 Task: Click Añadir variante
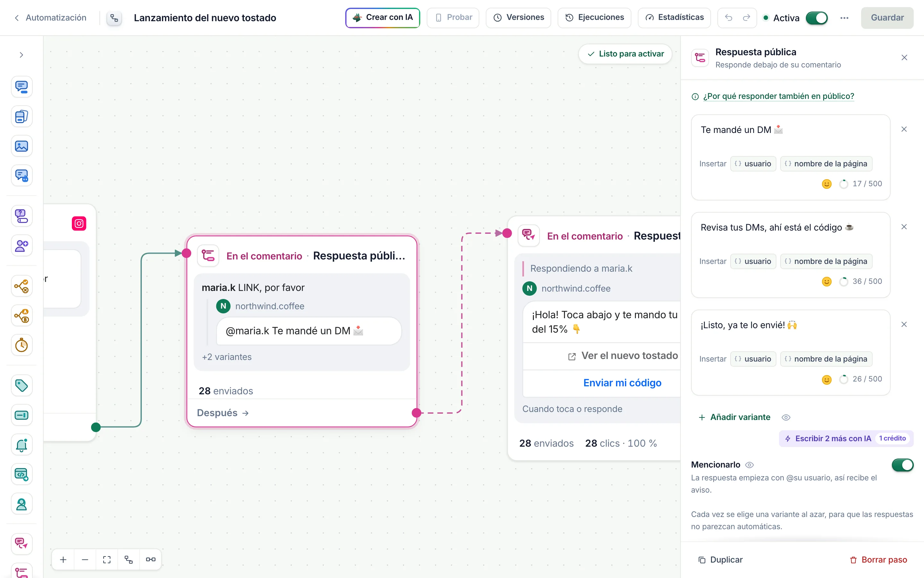pos(735,417)
